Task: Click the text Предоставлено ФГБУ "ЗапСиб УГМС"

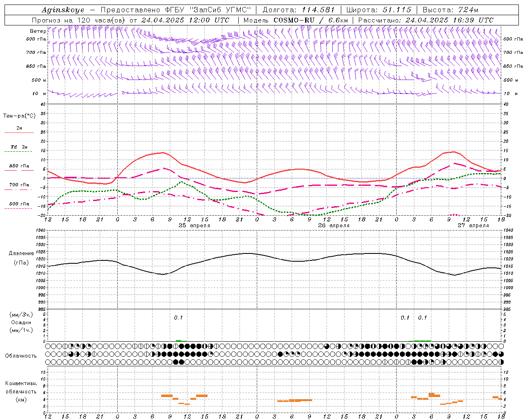Action: click(176, 10)
